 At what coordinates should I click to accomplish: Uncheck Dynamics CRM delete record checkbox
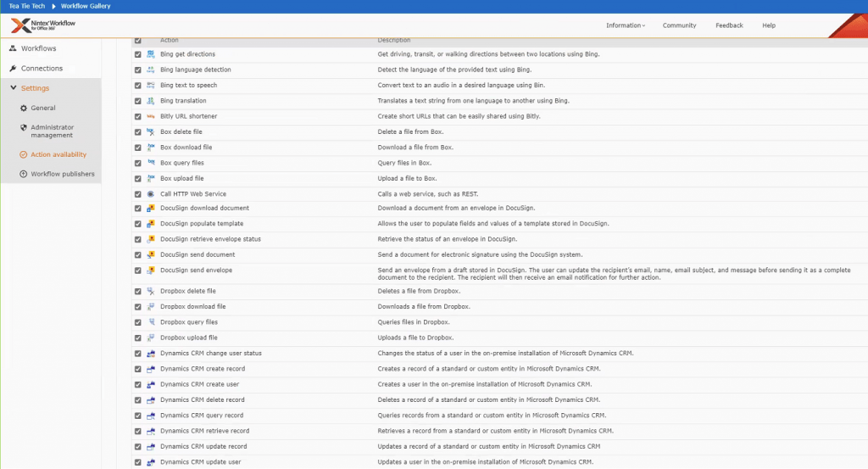click(x=138, y=399)
